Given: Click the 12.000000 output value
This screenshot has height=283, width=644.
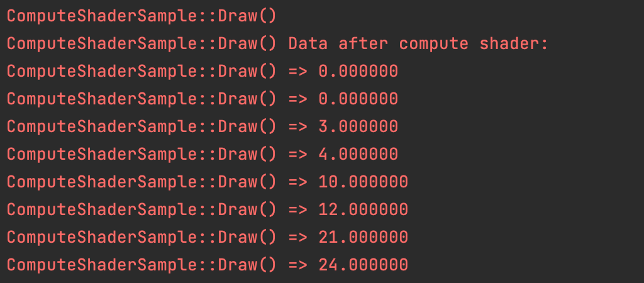Looking at the screenshot, I should (363, 210).
